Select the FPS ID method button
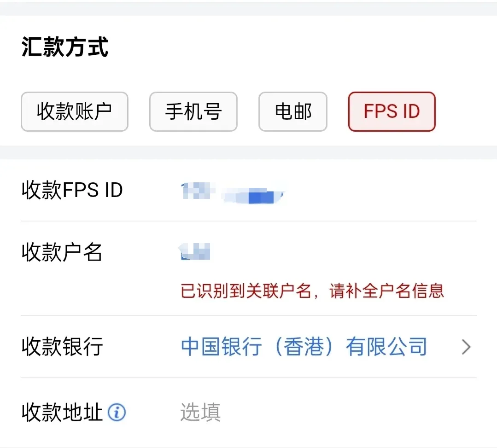 coord(392,112)
